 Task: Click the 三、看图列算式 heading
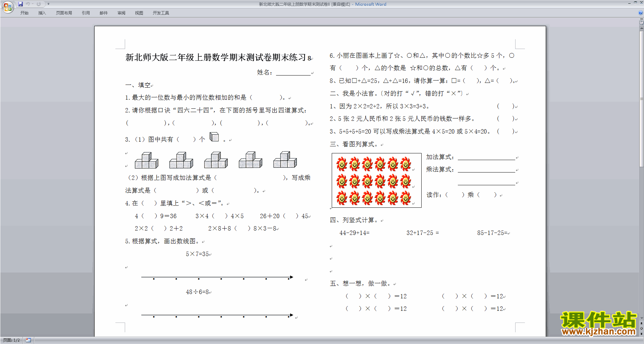[355, 144]
